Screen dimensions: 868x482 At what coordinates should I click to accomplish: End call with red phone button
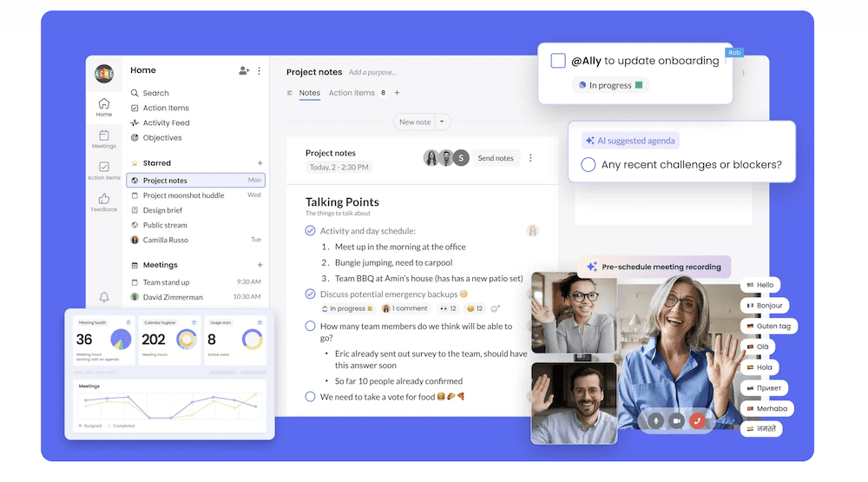(x=697, y=420)
